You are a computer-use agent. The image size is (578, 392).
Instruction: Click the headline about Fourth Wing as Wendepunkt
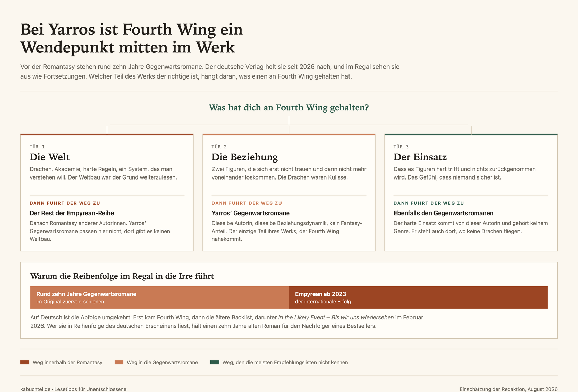coord(132,38)
